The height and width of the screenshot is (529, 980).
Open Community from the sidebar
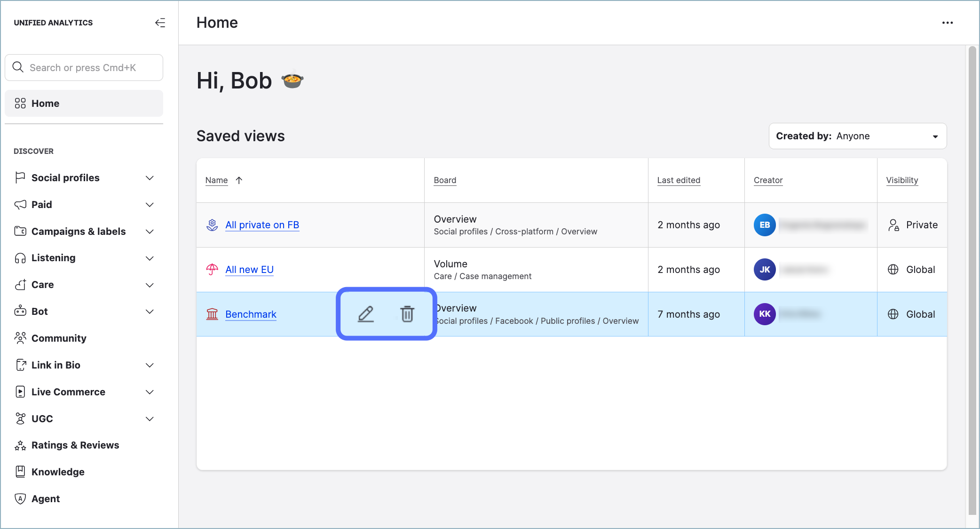[x=59, y=338]
